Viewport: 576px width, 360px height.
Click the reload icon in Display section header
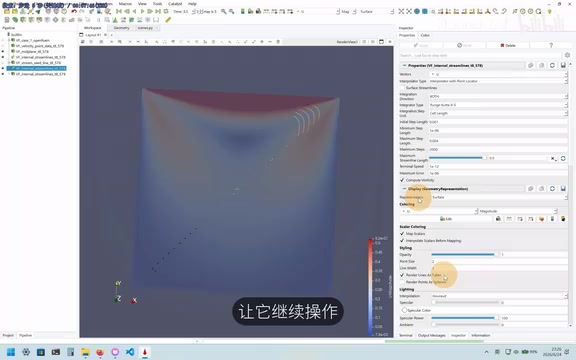click(x=552, y=188)
